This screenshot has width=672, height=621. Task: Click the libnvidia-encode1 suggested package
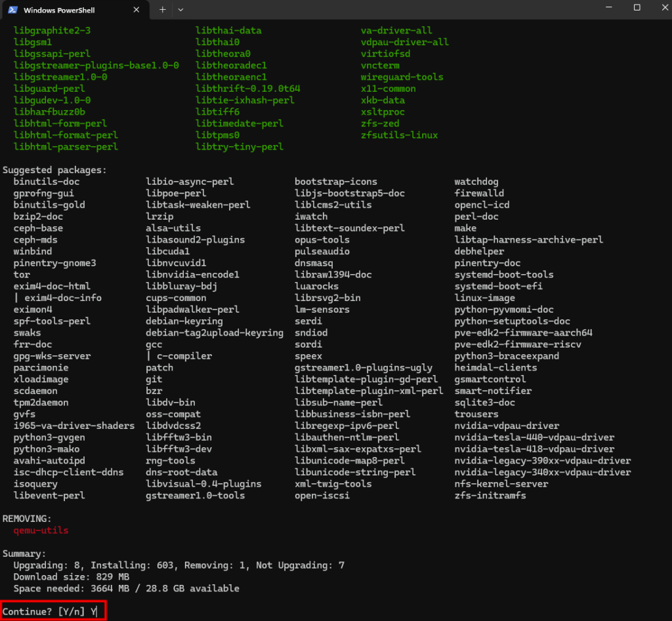[x=192, y=275]
